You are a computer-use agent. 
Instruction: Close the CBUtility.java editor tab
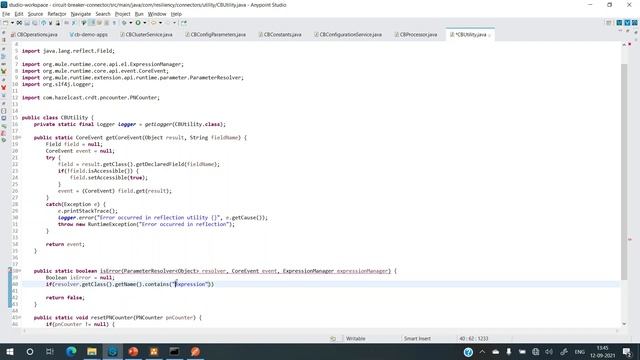(x=489, y=35)
